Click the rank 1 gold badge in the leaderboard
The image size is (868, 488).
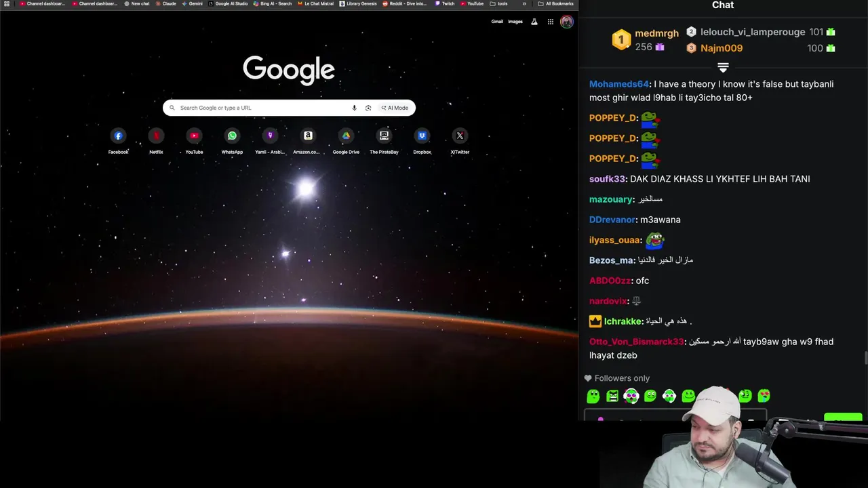coord(621,40)
